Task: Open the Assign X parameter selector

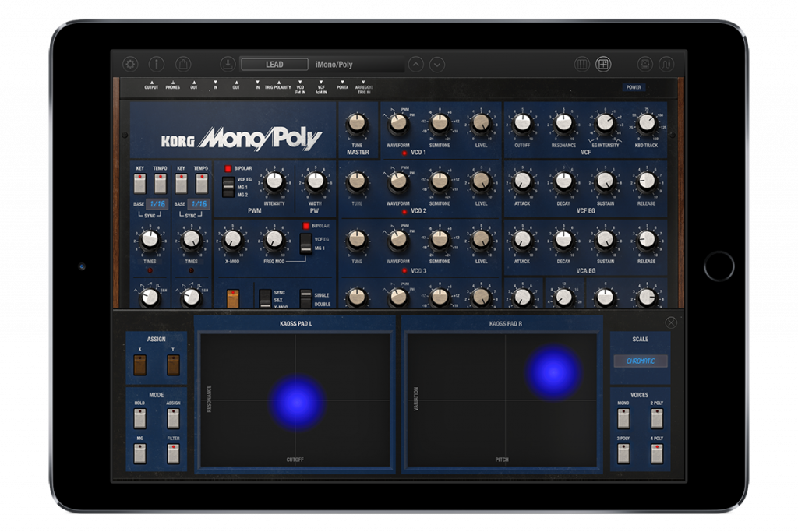Action: [140, 365]
